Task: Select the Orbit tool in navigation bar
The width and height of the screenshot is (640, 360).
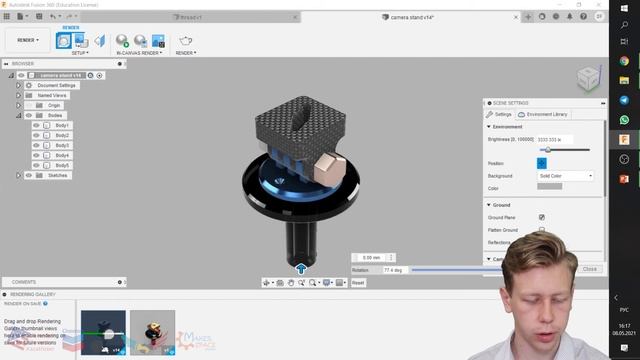Action: tap(267, 282)
